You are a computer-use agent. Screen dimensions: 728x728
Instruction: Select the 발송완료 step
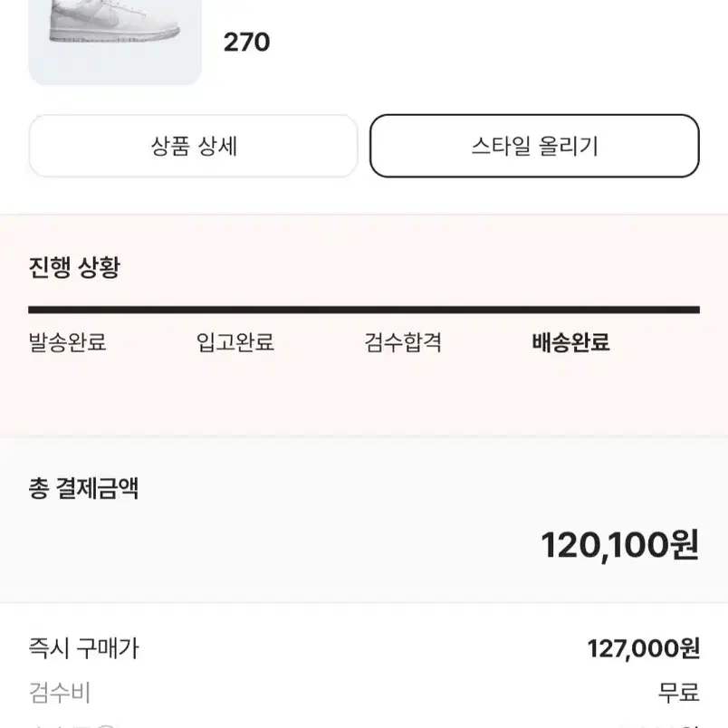[67, 342]
